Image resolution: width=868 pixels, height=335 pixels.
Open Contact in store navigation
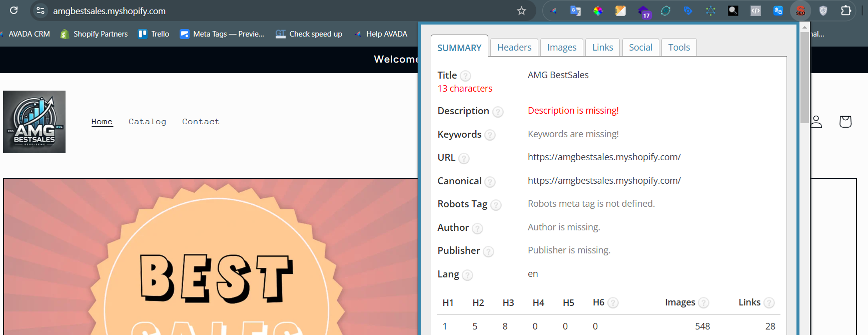coord(201,122)
